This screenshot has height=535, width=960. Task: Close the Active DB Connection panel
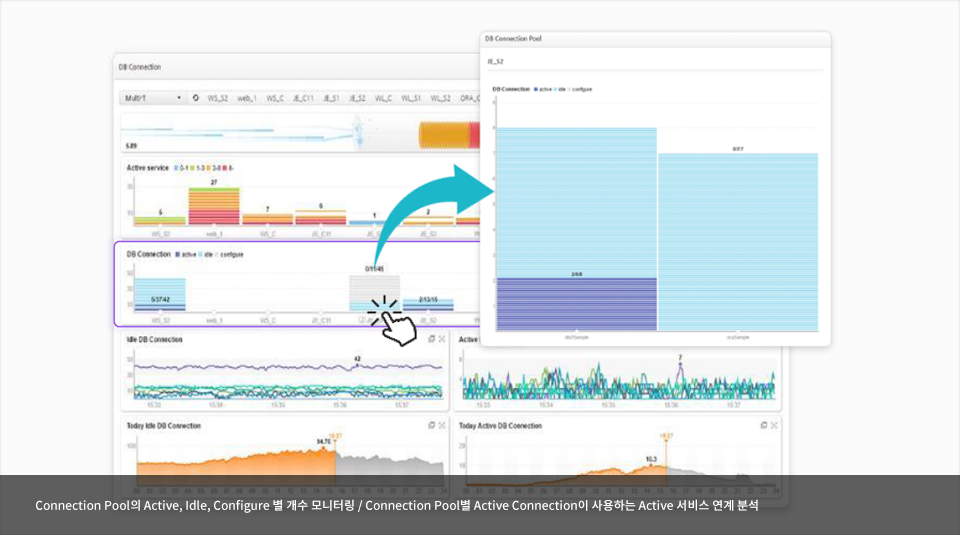coord(774,340)
